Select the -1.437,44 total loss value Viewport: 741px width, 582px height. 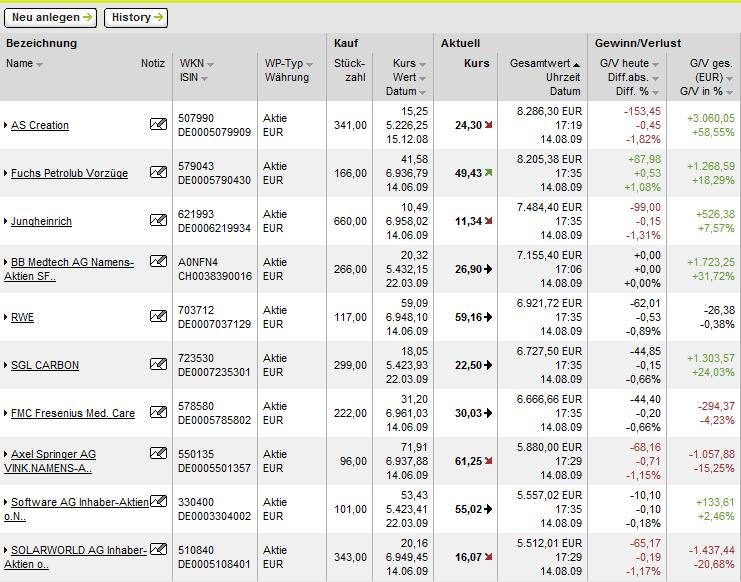pyautogui.click(x=712, y=550)
